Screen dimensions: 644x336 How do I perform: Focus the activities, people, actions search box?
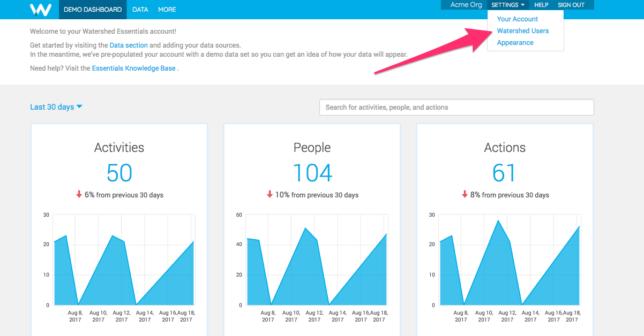pyautogui.click(x=456, y=107)
